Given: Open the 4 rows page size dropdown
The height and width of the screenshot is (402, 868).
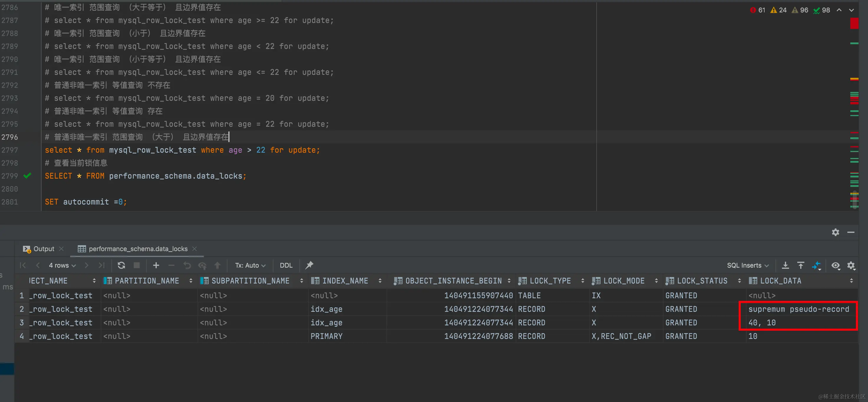Looking at the screenshot, I should (x=62, y=265).
